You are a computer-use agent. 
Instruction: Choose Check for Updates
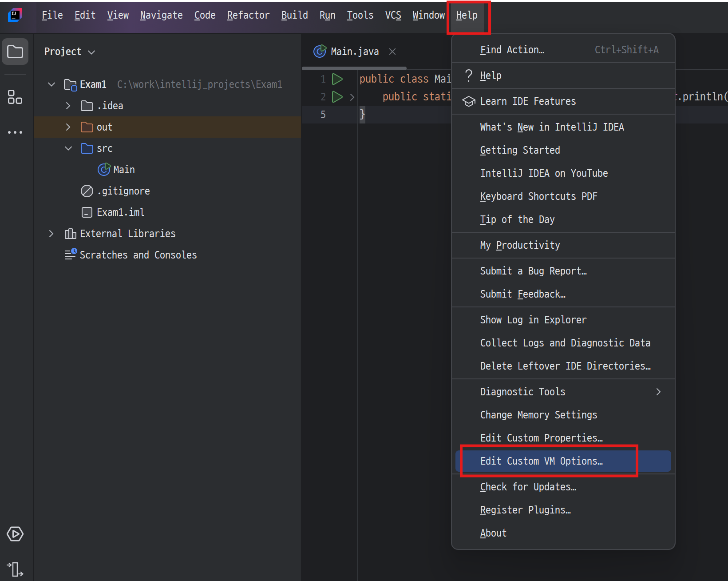tap(563, 487)
